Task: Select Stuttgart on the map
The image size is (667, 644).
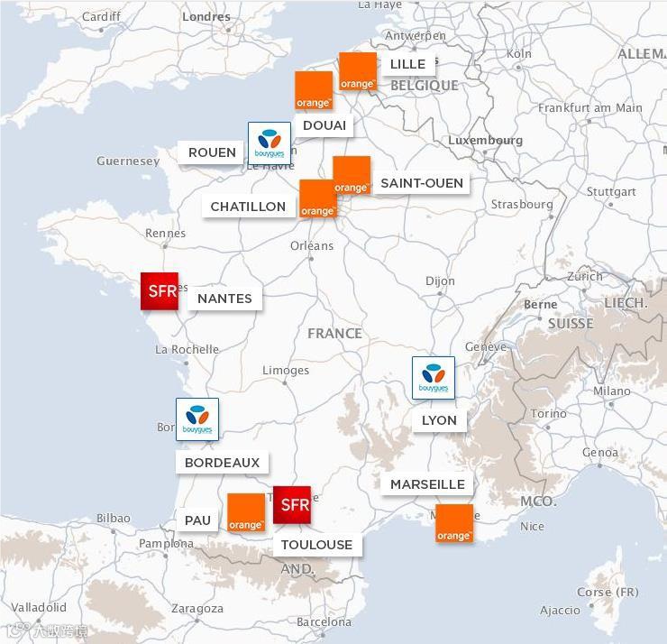Action: 611,191
